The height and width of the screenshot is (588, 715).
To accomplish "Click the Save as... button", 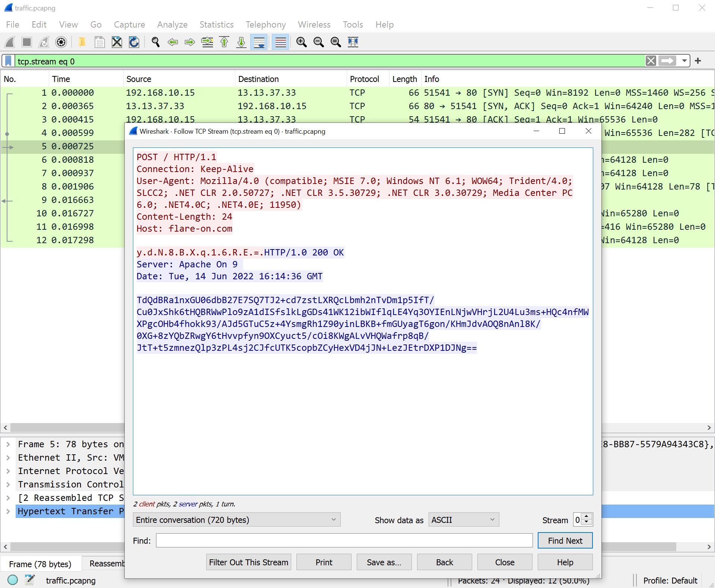I will (384, 562).
